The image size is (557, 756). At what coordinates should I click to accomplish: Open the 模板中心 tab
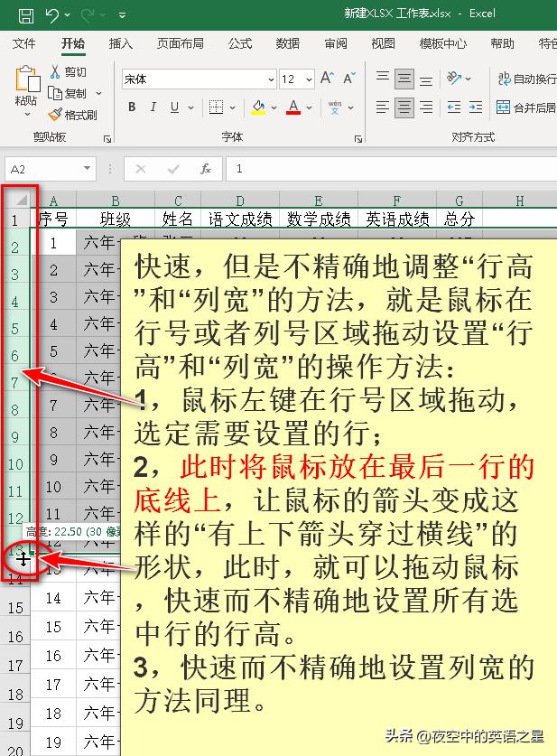[443, 44]
